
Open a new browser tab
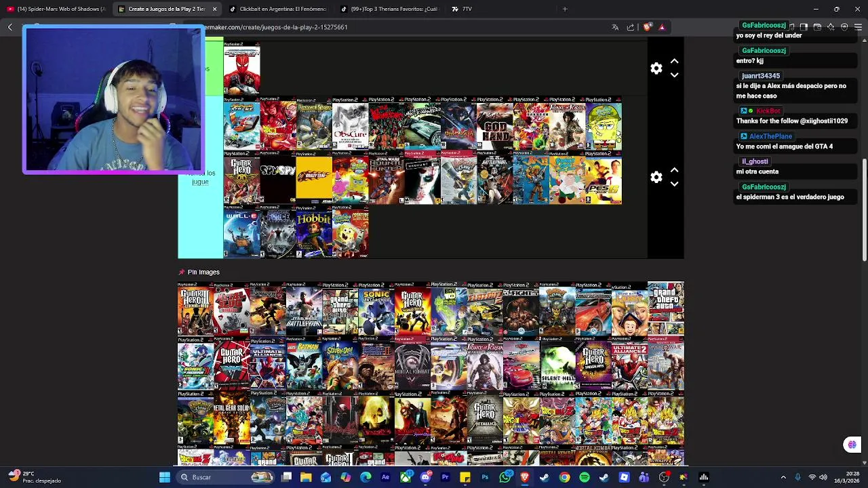(x=565, y=9)
